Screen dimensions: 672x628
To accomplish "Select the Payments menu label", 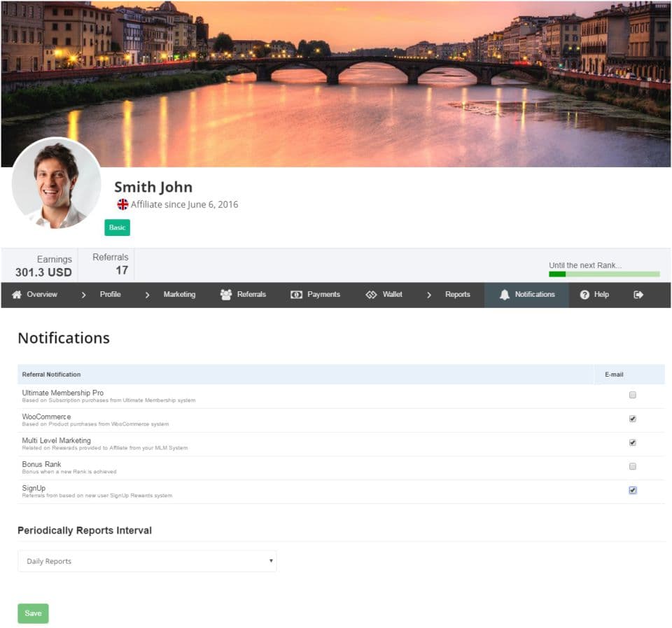I will pos(323,295).
